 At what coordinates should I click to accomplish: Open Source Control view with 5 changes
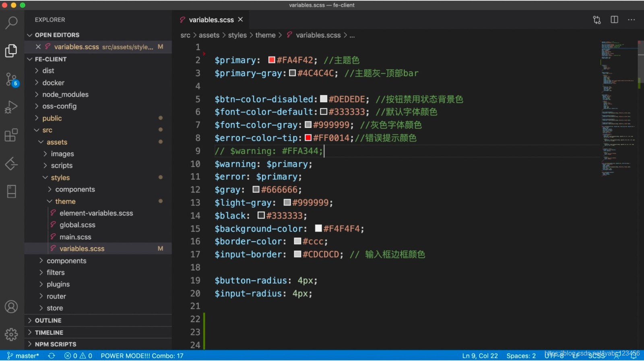point(11,79)
